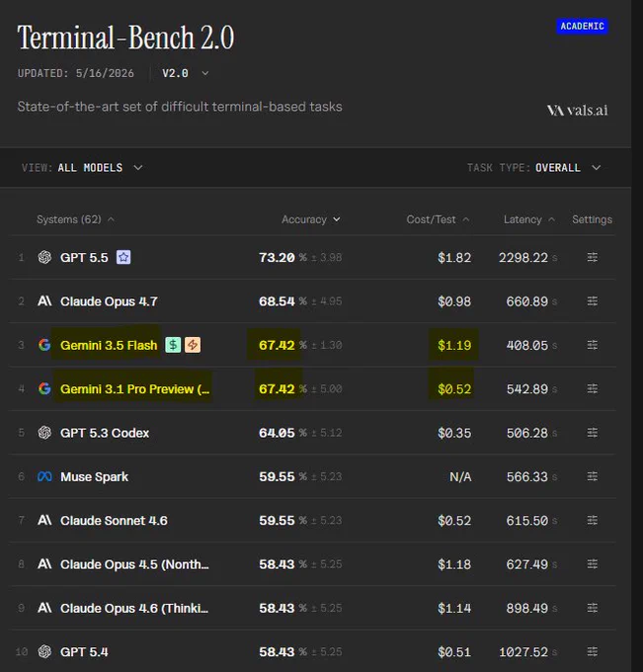Screen dimensions: 643x672
Task: Click the orange lightning badge on Gemini 3.5 Flash
Action: tap(193, 345)
